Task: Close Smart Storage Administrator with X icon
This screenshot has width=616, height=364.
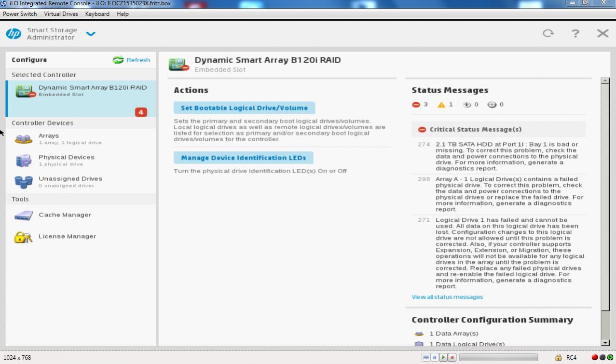Action: click(x=602, y=33)
